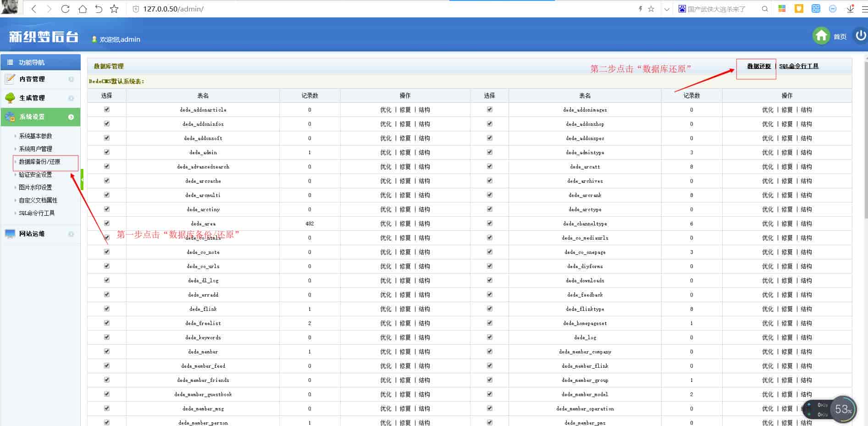Click the home icon in header
The width and height of the screenshot is (868, 426).
[821, 36]
